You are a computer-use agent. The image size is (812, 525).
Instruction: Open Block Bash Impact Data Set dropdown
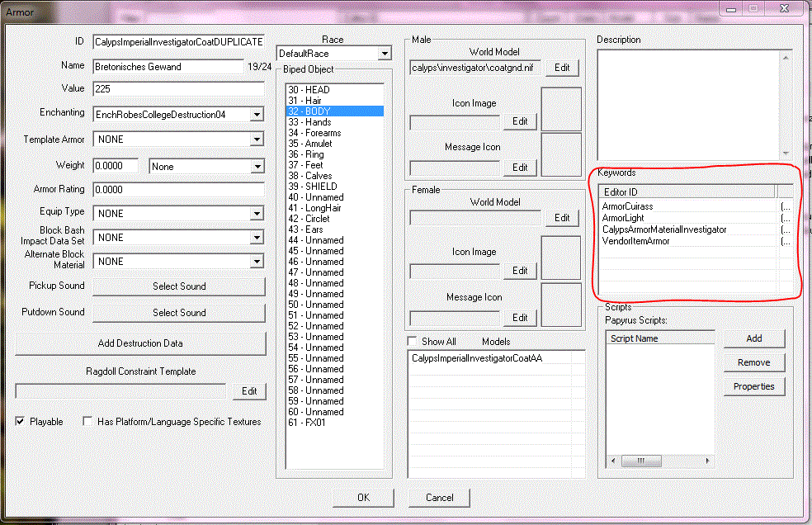point(256,238)
